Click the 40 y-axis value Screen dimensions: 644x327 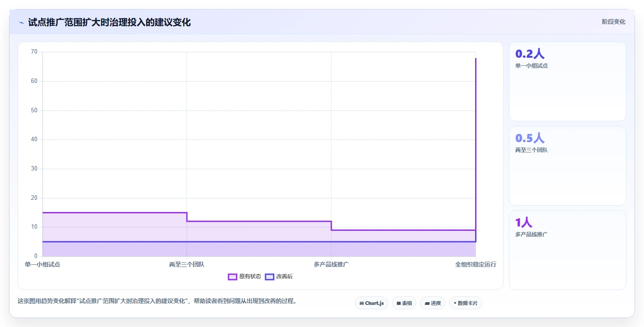pos(34,139)
